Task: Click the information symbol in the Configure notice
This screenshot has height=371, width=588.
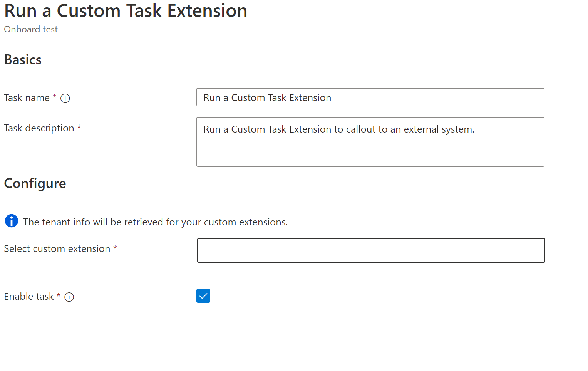Action: click(x=11, y=221)
